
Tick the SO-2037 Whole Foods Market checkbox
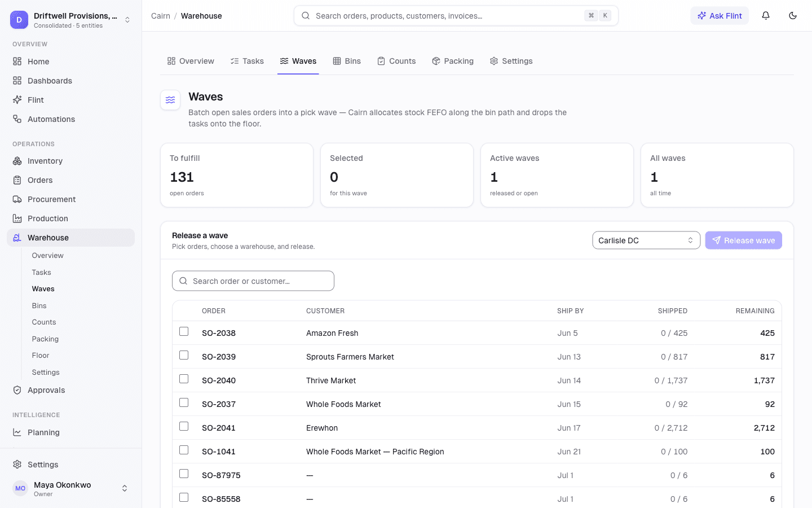click(x=184, y=402)
